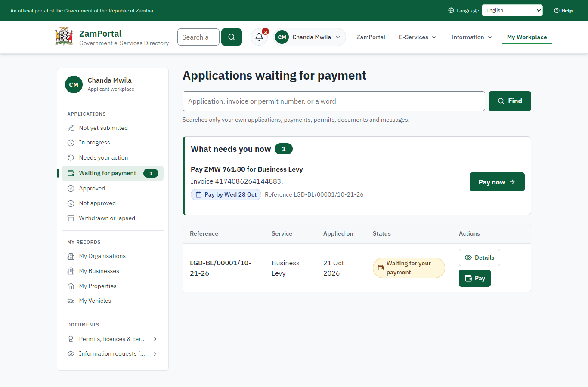
Task: Expand the Chanda Mwila account menu
Action: (309, 37)
